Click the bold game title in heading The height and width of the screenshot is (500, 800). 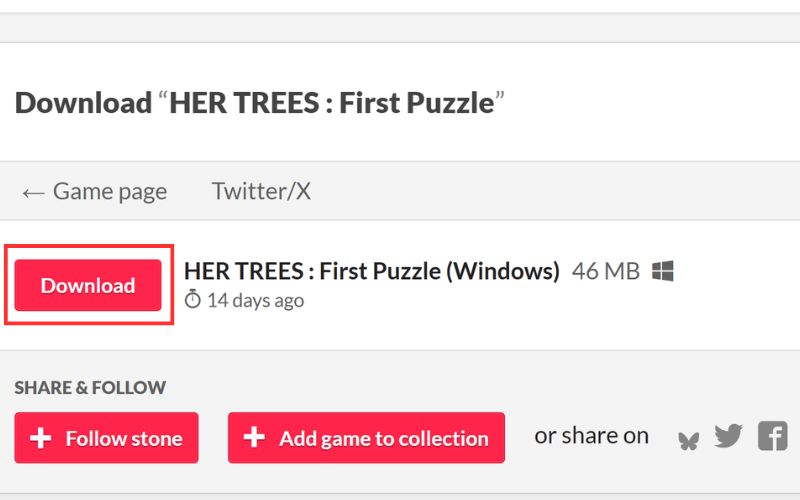[332, 103]
